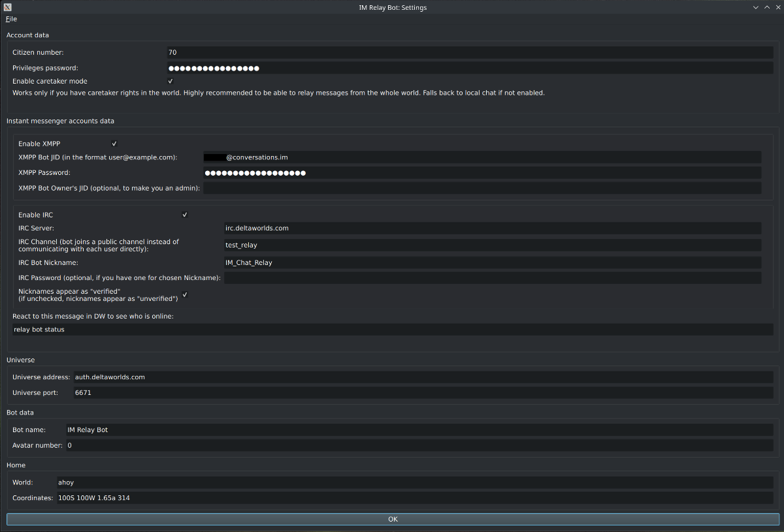Click the XMPP Bot Owner's JID field

(482, 188)
